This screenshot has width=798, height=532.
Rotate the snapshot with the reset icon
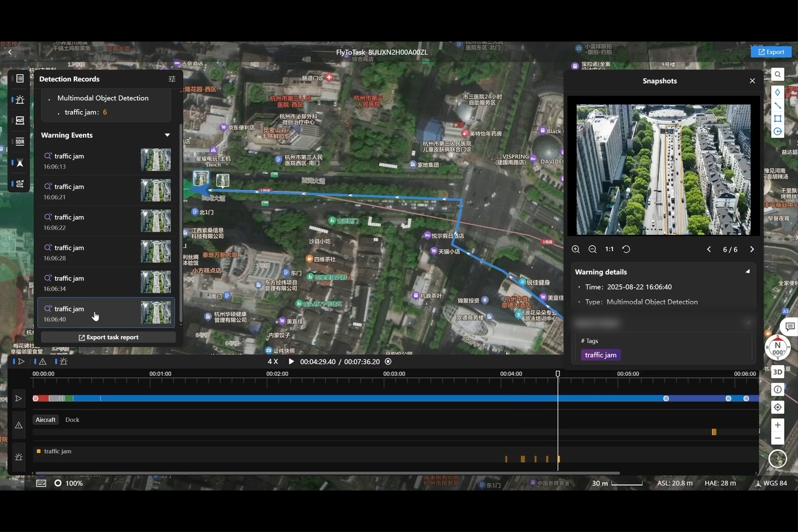coord(626,249)
